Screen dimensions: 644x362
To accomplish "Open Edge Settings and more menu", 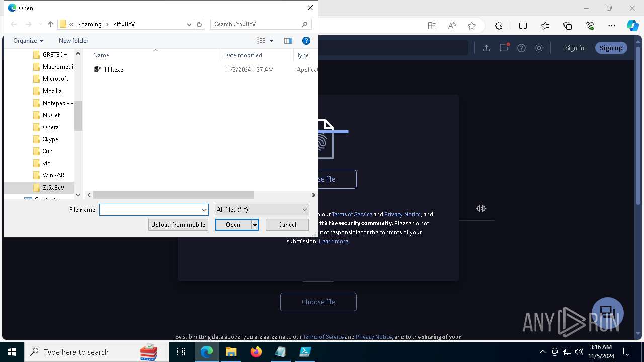I will tap(612, 26).
